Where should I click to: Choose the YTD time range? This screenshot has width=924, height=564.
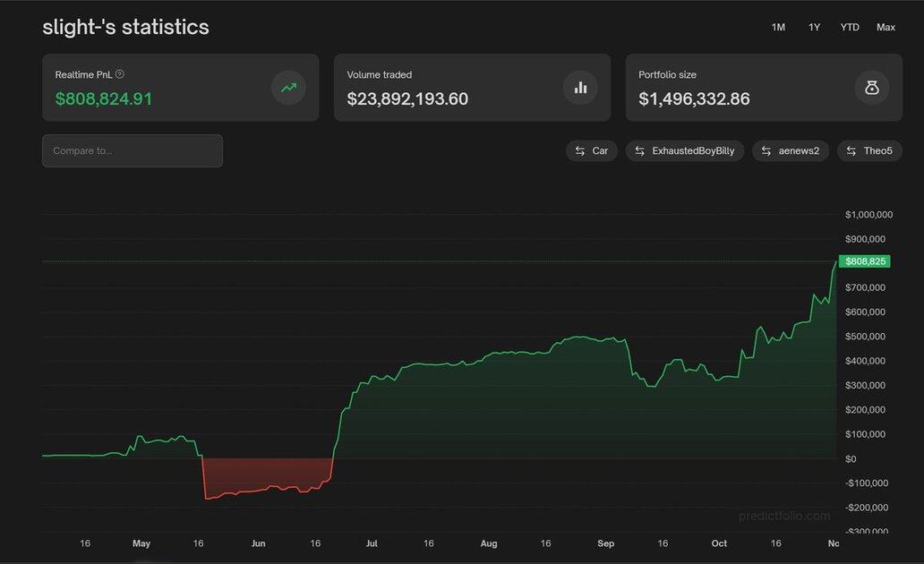point(850,28)
